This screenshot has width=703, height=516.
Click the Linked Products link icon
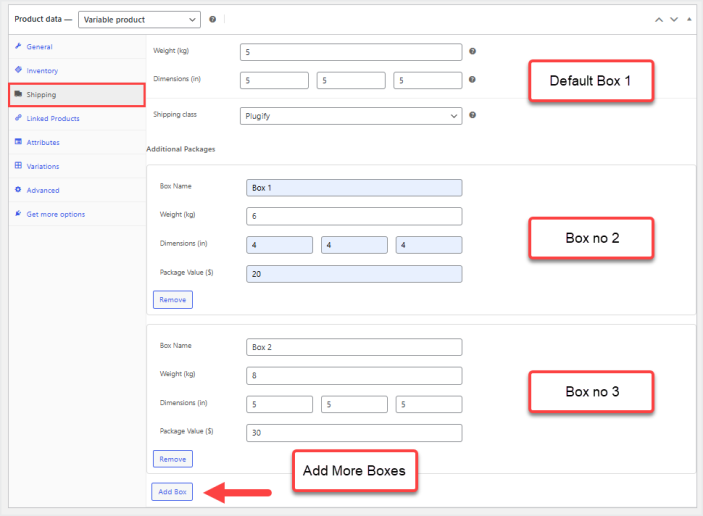18,117
